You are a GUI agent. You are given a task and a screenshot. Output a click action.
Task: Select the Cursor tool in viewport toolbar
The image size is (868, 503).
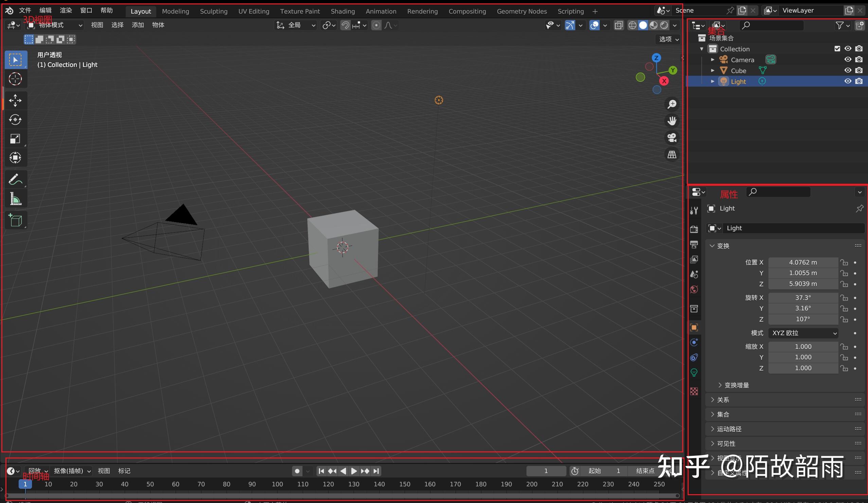tap(15, 79)
